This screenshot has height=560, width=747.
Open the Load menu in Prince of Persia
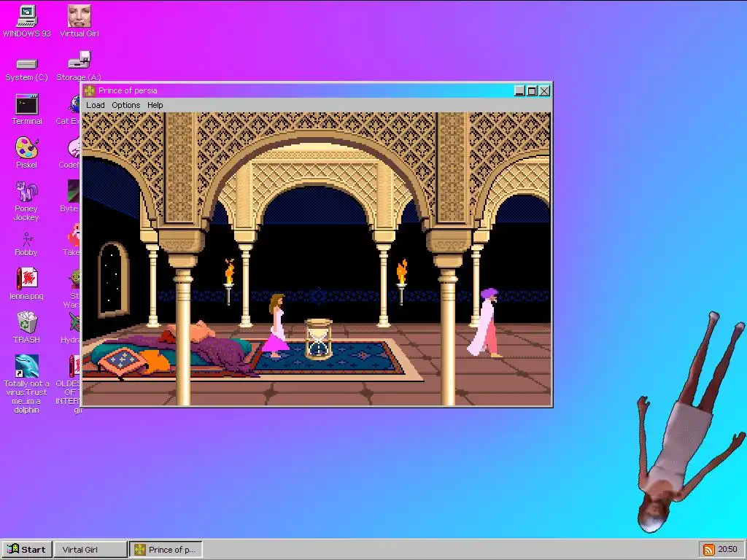pyautogui.click(x=96, y=105)
